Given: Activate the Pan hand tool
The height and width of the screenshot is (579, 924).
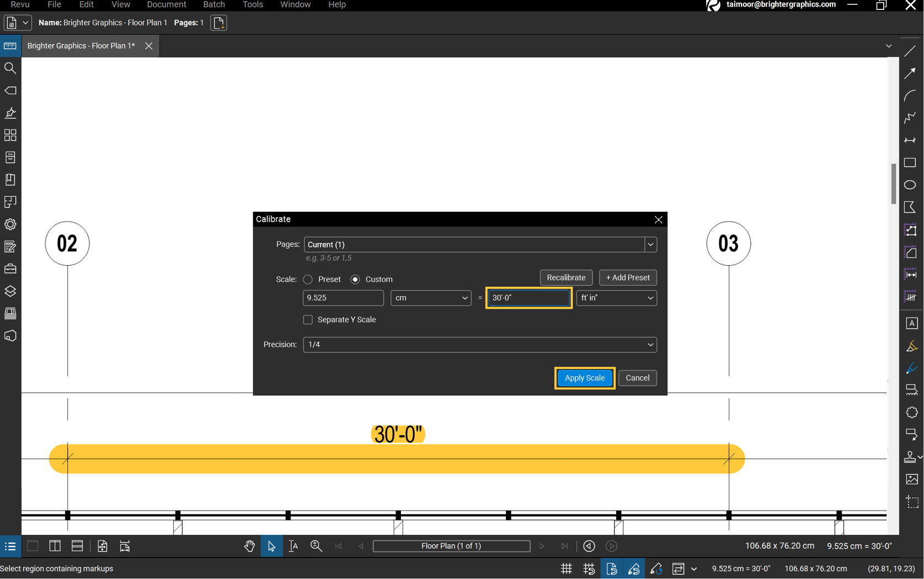Looking at the screenshot, I should 249,546.
